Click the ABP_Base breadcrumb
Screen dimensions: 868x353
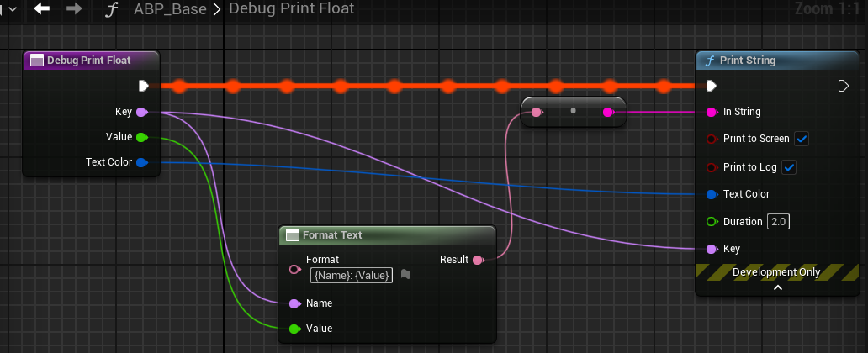[x=169, y=9]
